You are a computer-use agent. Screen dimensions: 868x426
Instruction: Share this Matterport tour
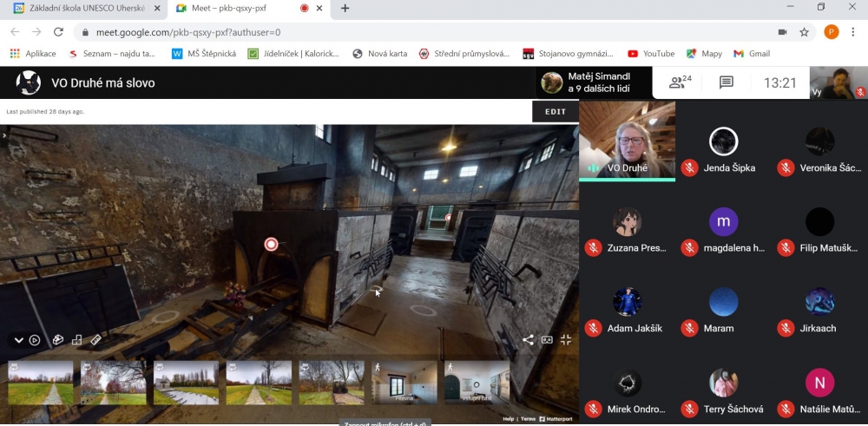coord(528,340)
